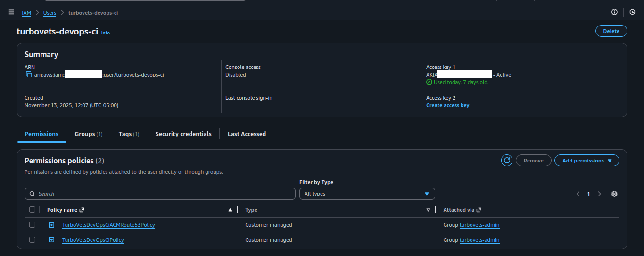The image size is (644, 256).
Task: Open table preferences gear icon
Action: click(x=614, y=194)
